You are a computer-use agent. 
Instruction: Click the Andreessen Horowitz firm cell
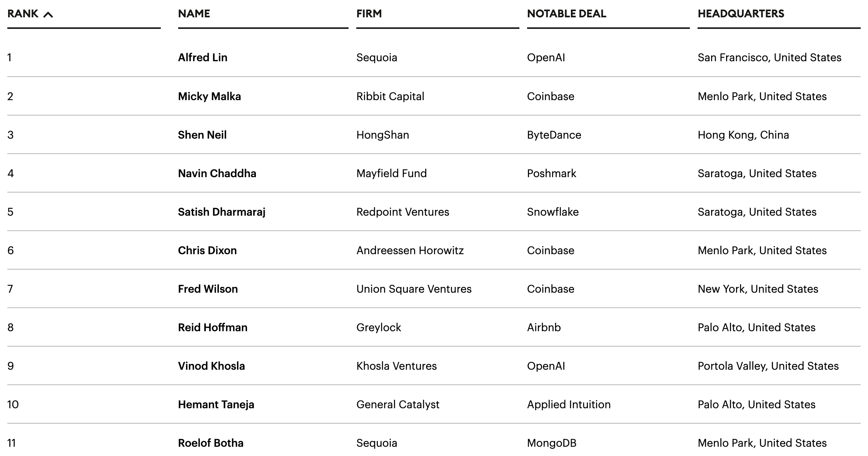(410, 250)
